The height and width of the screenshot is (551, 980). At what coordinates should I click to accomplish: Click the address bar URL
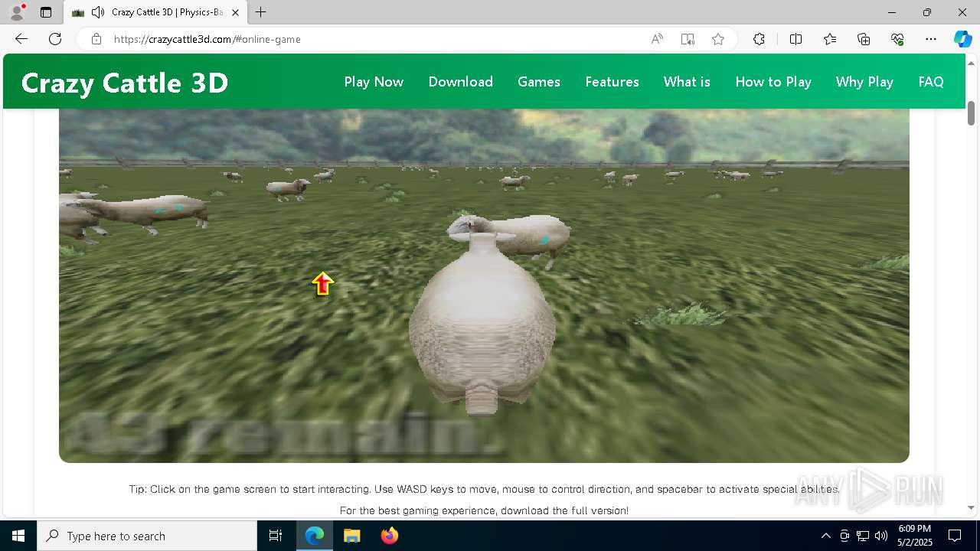tap(207, 39)
